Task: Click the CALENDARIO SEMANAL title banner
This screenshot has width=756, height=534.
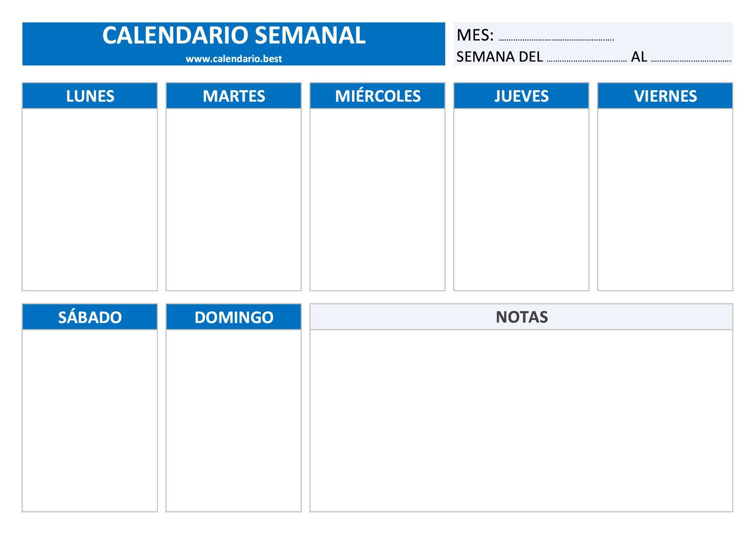Action: point(234,44)
